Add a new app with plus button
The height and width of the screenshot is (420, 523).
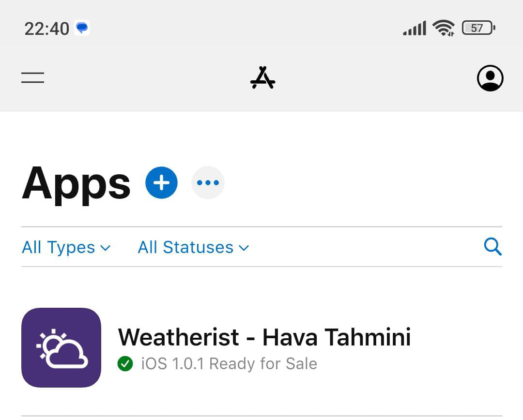161,183
